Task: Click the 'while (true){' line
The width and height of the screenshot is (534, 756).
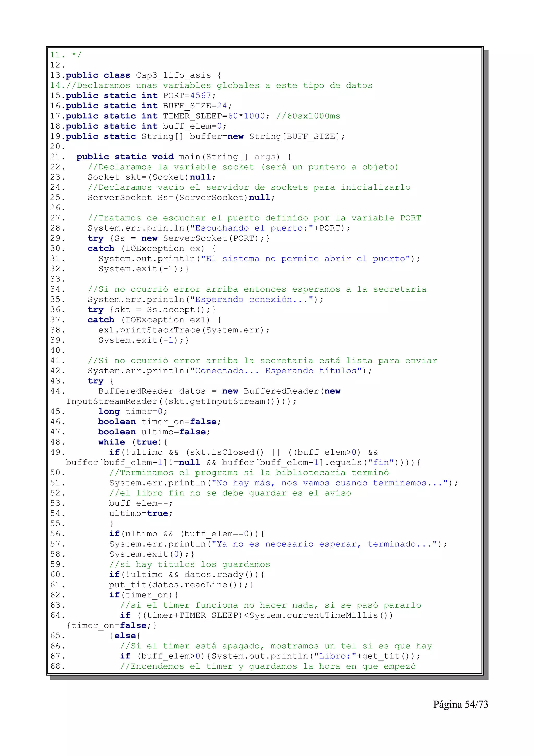Action: pos(133,442)
